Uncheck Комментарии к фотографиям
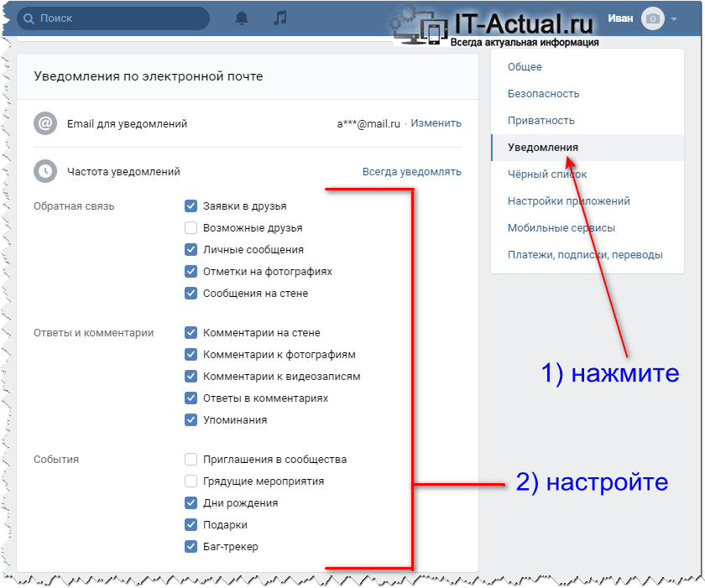The height and width of the screenshot is (588, 705). click(191, 355)
